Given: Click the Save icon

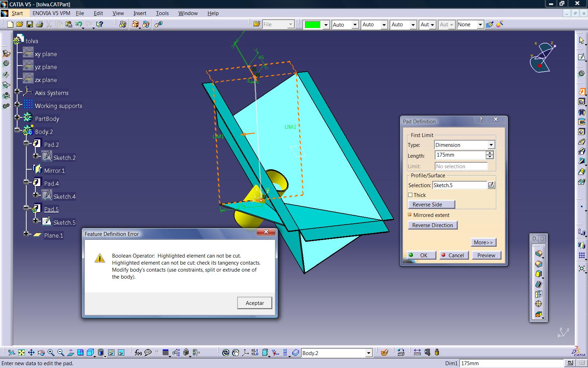Looking at the screenshot, I should tap(30, 24).
